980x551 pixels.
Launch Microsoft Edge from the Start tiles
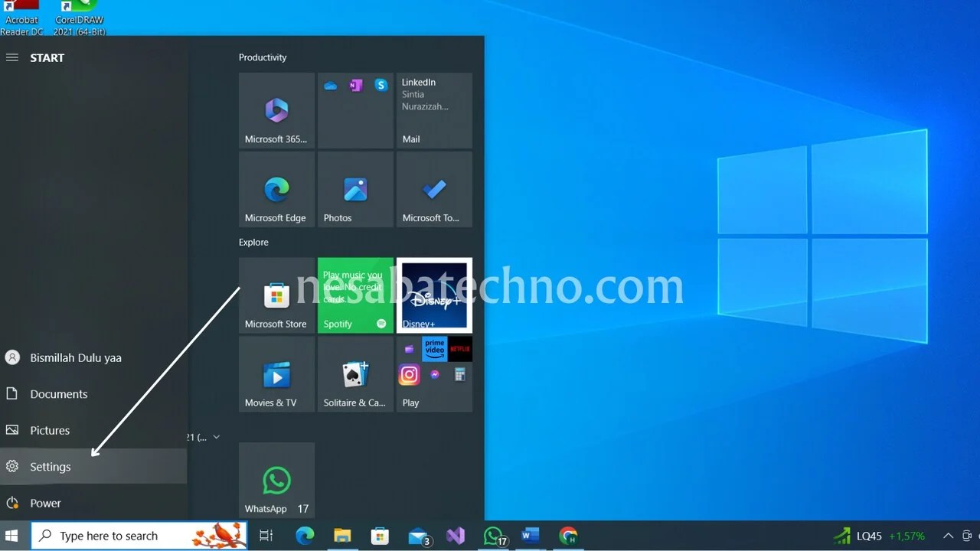(x=276, y=189)
